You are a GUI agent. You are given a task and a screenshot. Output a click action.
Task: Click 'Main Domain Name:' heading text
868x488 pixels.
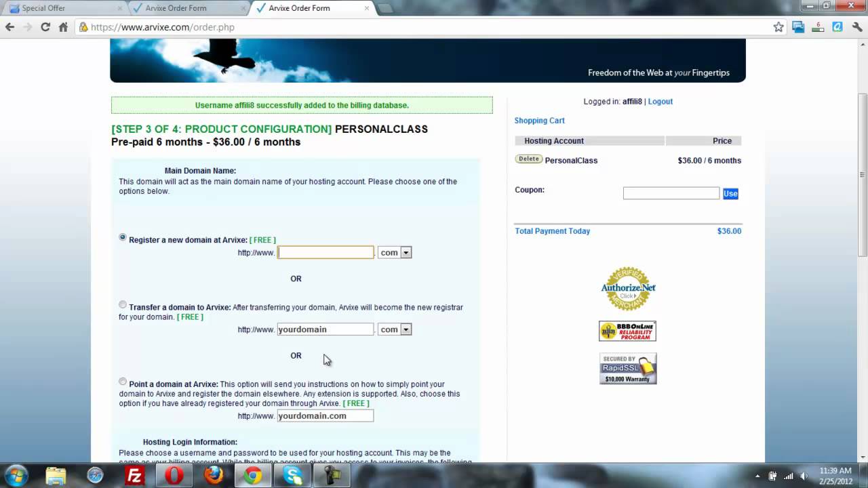200,171
